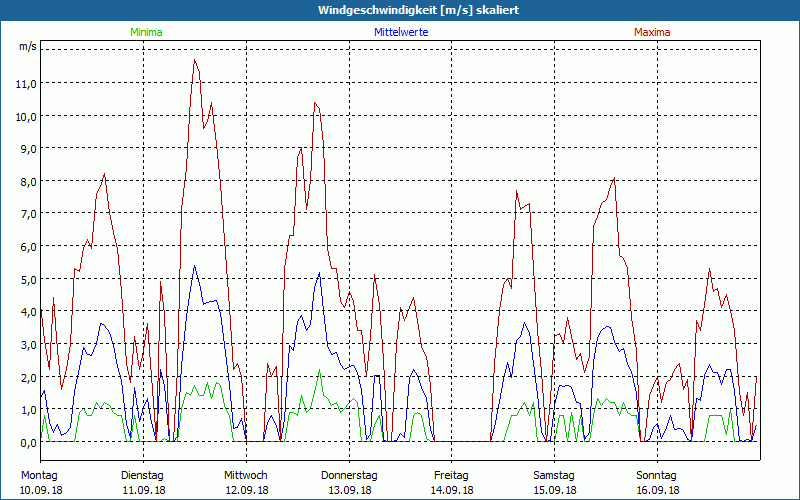Click the 4,0 y-axis value

click(29, 312)
